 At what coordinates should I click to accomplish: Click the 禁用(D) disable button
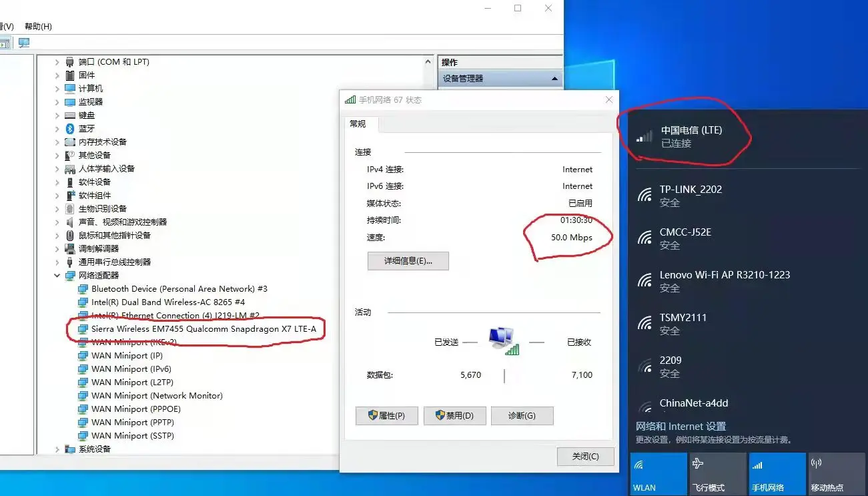(x=455, y=416)
